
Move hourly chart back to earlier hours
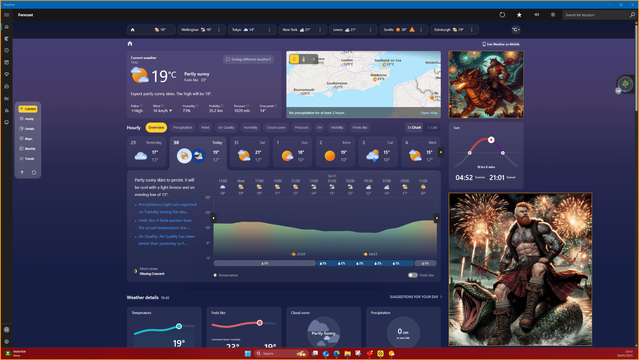214,218
